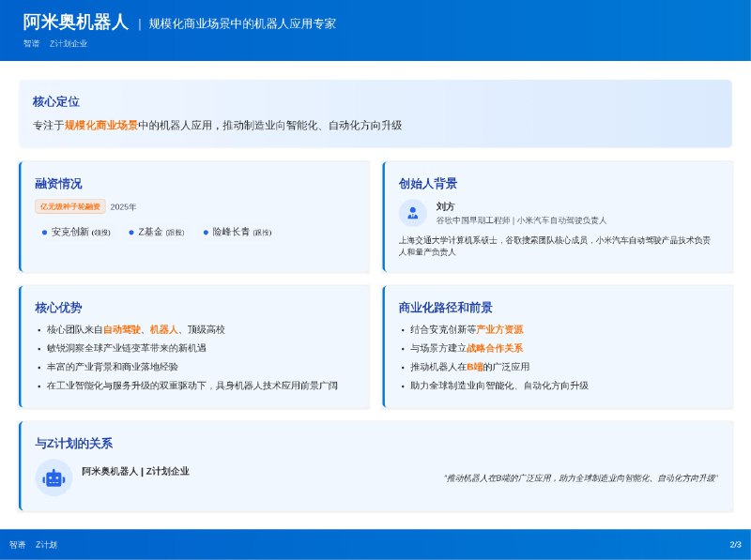Click the highlighted word 自动驾驶

122,330
